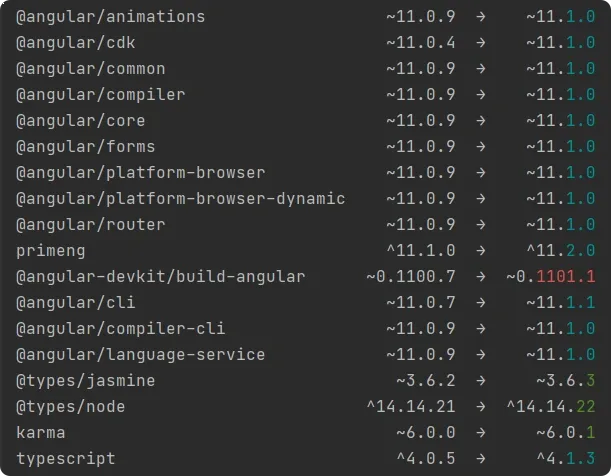Select the karma package name
This screenshot has height=476, width=611.
point(41,433)
